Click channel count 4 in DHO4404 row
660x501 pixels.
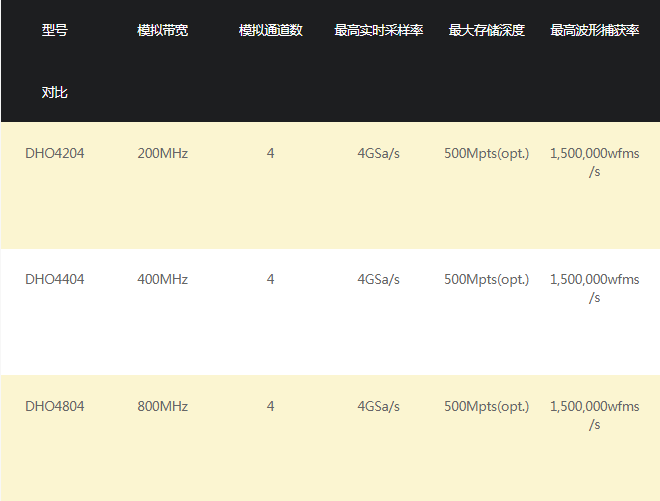tap(270, 280)
